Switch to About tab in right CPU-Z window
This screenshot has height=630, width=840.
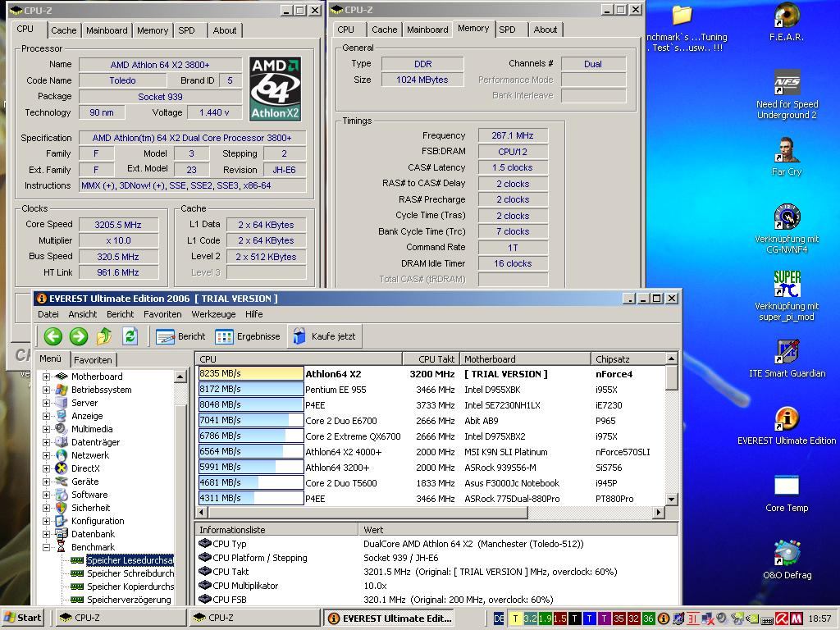[546, 30]
